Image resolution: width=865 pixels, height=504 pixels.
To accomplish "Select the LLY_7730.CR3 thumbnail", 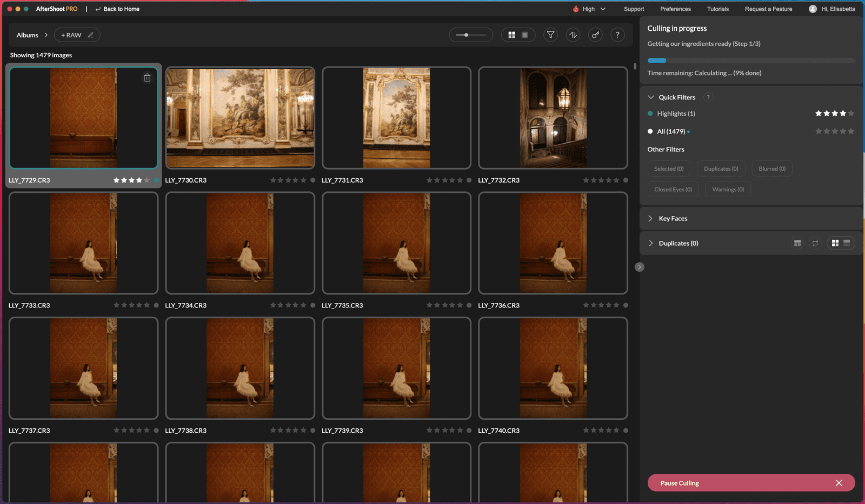I will point(239,118).
